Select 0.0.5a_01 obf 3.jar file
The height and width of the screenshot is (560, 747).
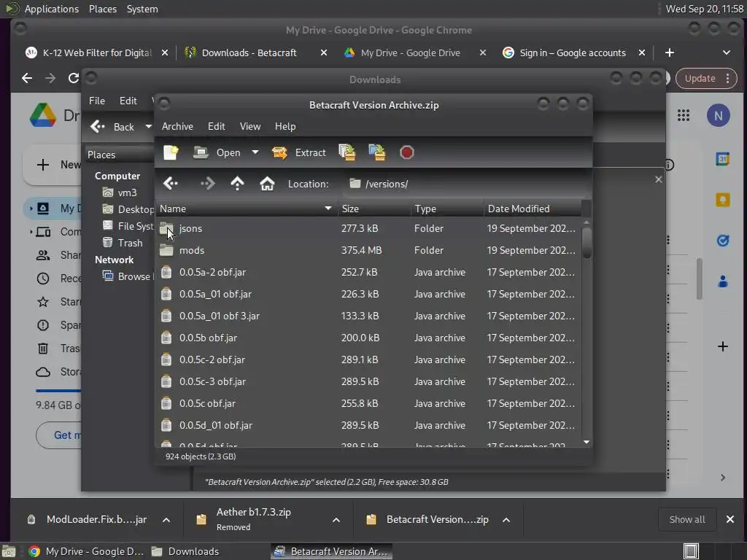click(x=368, y=316)
